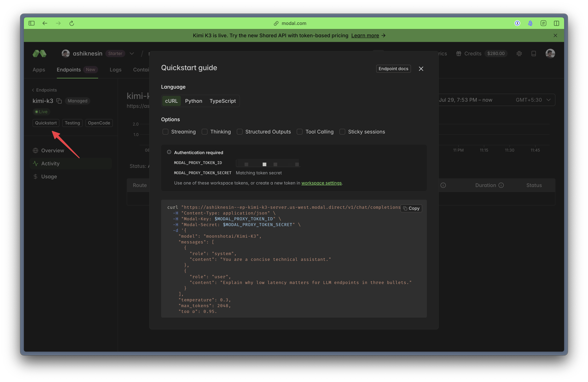Follow the Learn more banner link
The width and height of the screenshot is (588, 382).
(365, 35)
